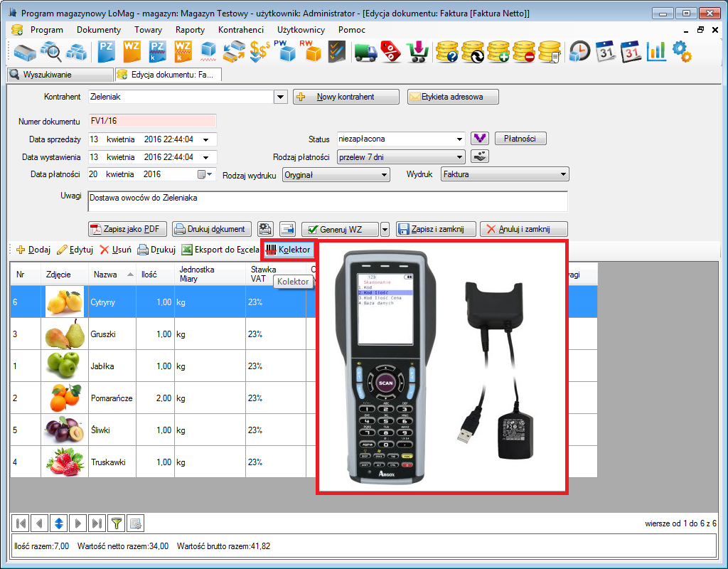Open the Rodzaj płatności dropdown
Viewport: 728px width, 569px height.
459,156
